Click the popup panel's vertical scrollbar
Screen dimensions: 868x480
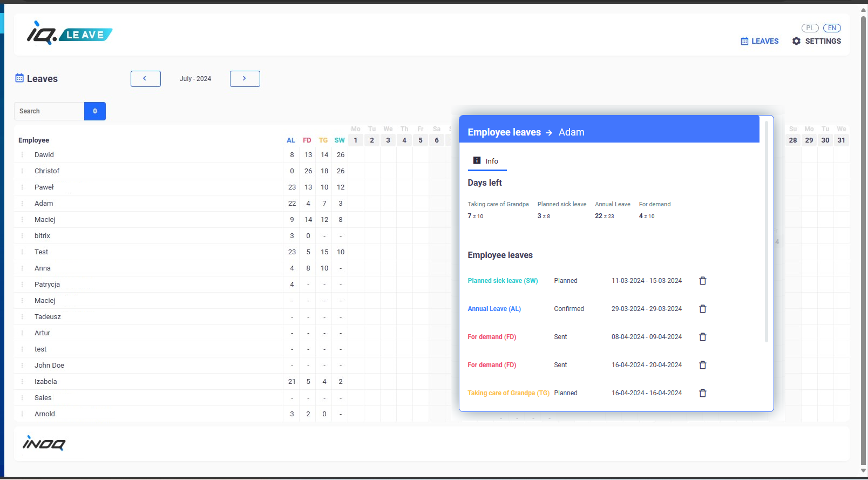[766, 232]
